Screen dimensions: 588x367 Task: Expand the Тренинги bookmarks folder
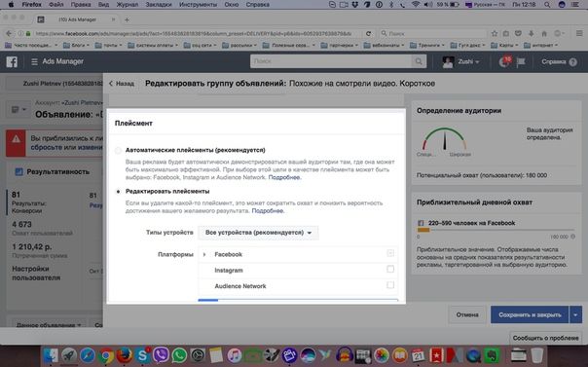(427, 46)
